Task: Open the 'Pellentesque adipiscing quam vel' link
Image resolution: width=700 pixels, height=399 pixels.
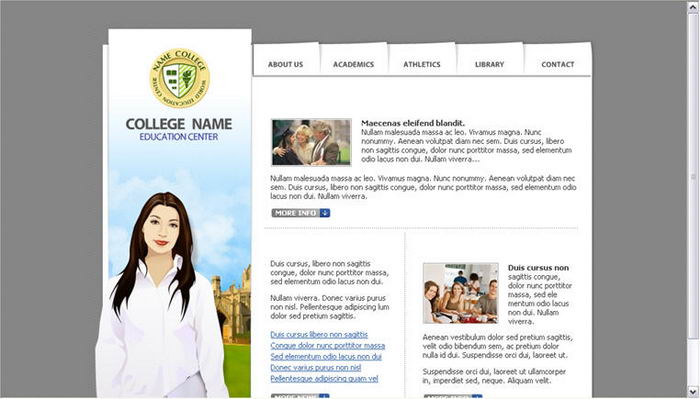Action: [324, 378]
